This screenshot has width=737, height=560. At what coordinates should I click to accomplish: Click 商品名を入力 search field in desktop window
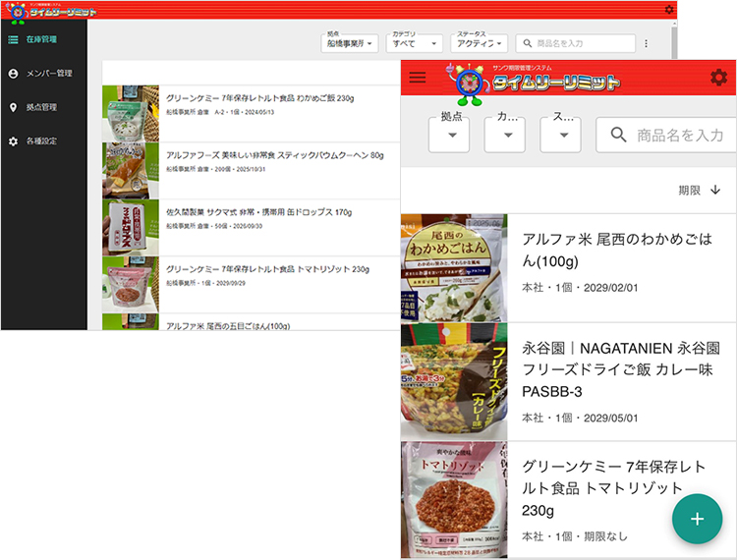[x=575, y=43]
